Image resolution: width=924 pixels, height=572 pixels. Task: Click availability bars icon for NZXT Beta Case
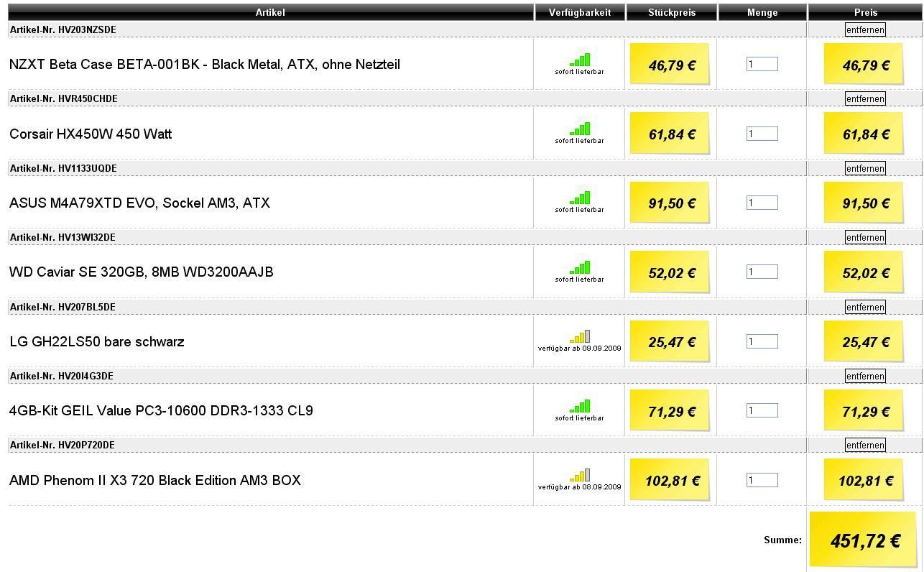click(x=580, y=60)
